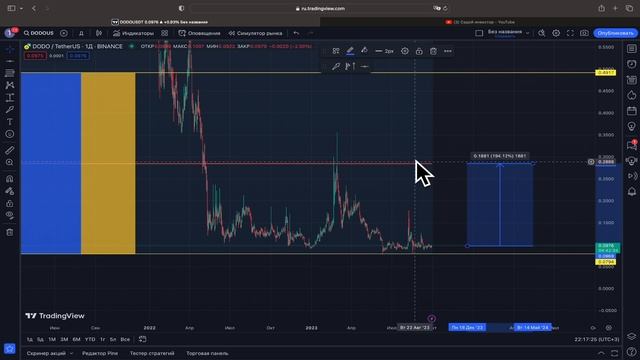Open the time zone clock 22:17:26 (UTC+3)
The image size is (640, 360).
(597, 339)
